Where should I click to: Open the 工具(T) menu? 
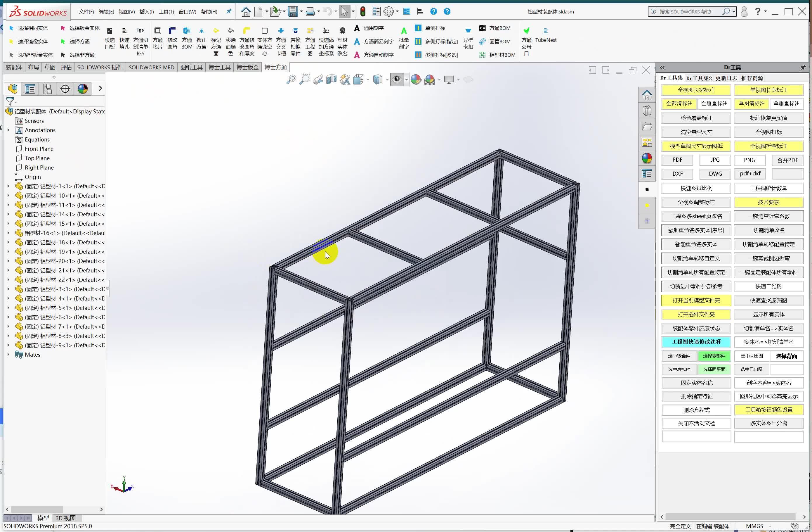pos(166,12)
